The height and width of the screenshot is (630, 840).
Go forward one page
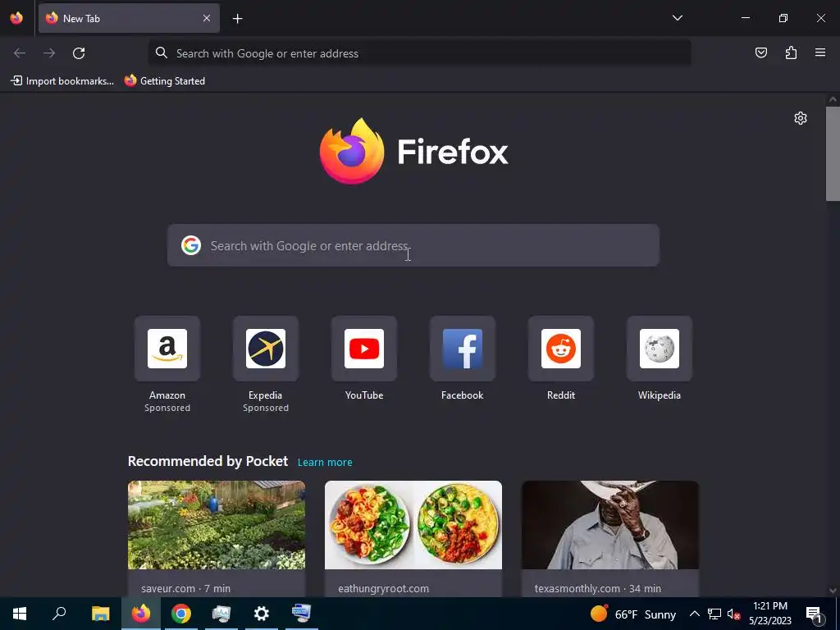pos(49,53)
